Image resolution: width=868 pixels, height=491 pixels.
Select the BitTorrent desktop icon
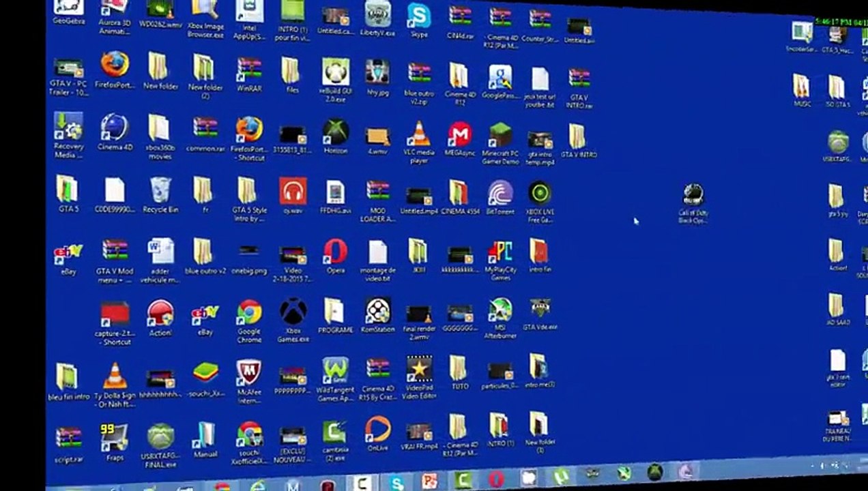pyautogui.click(x=500, y=198)
